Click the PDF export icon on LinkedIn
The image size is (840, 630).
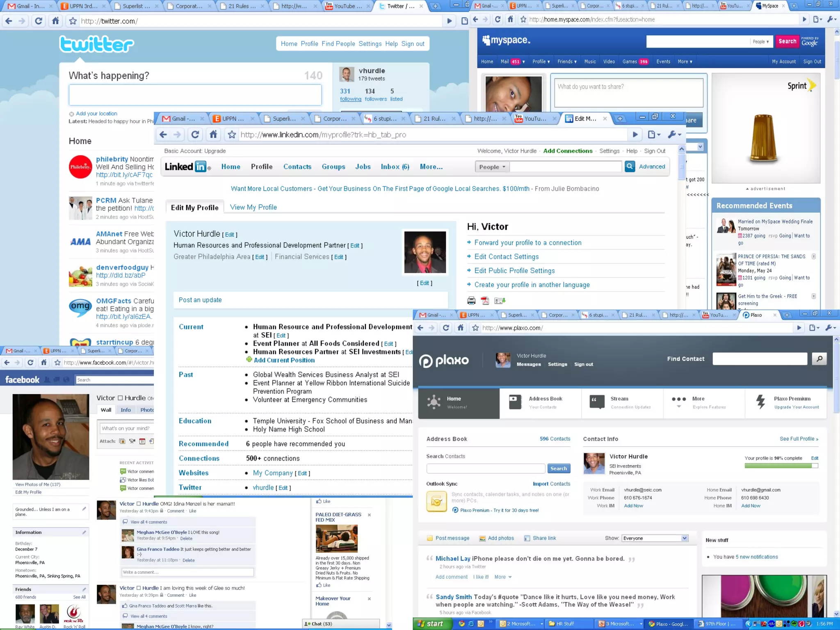485,301
